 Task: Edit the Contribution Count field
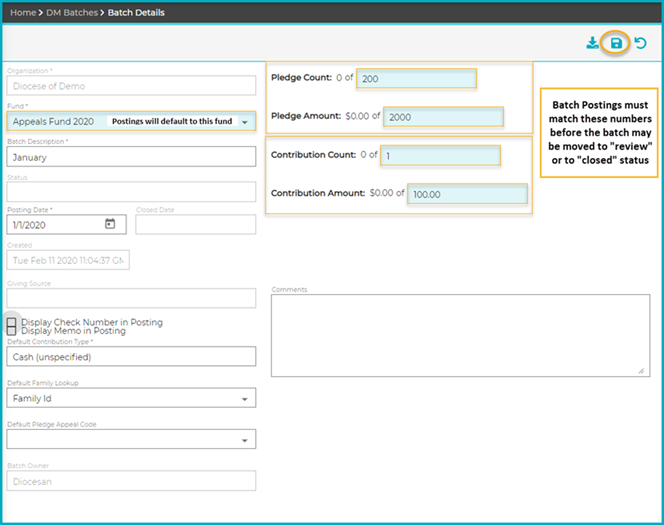tap(440, 155)
